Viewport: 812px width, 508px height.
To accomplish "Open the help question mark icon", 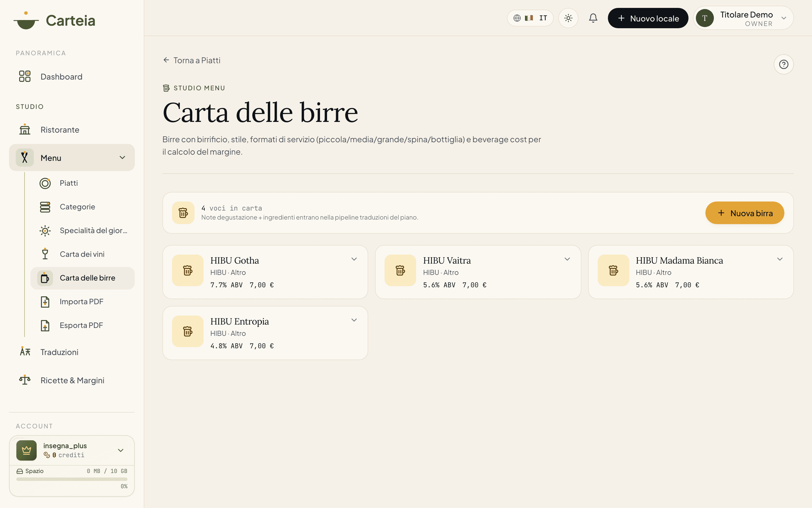I will pos(784,64).
